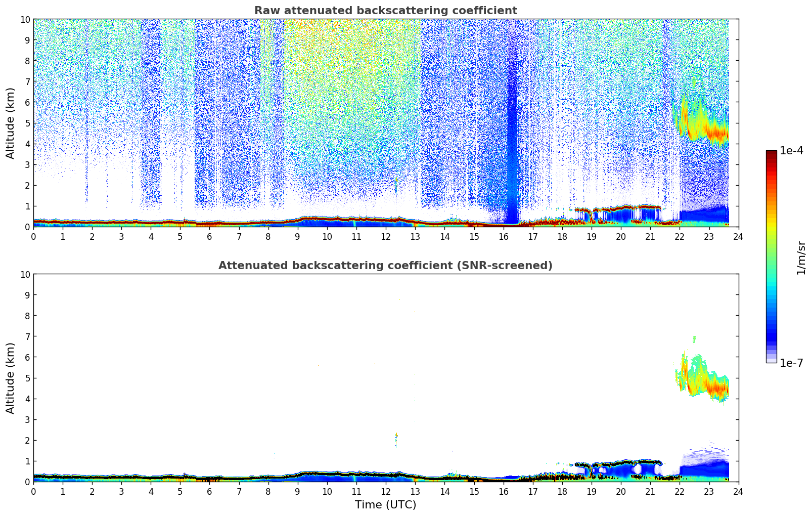Click the '18' time tick of the bottom plot
This screenshot has width=812, height=516.
[x=562, y=491]
